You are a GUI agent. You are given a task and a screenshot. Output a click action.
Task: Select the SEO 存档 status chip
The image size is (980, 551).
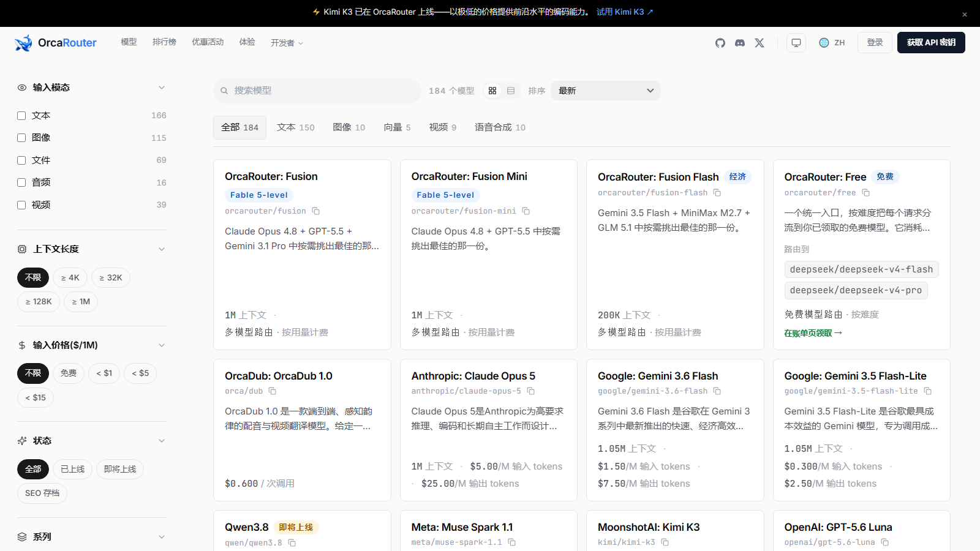(42, 493)
